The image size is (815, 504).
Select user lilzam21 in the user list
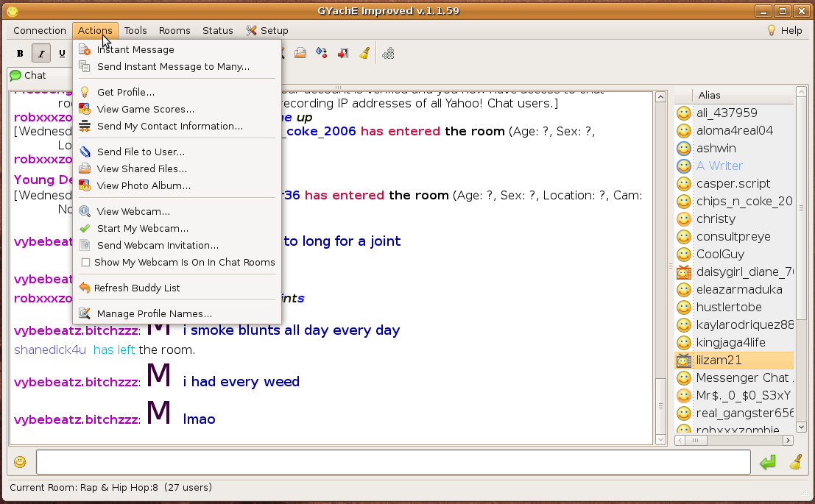[x=719, y=360]
